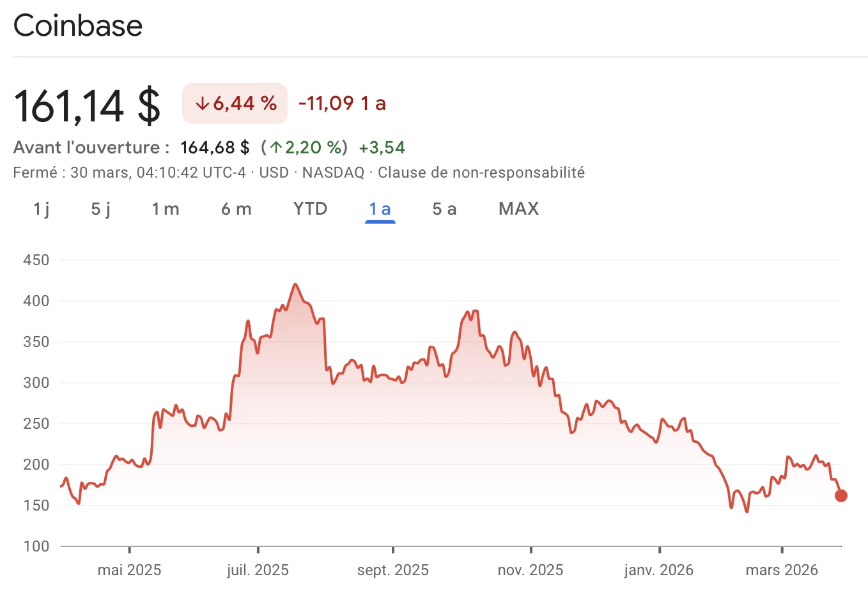This screenshot has height=593, width=868.
Task: Select the mars 2026 axis label
Action: tap(781, 569)
